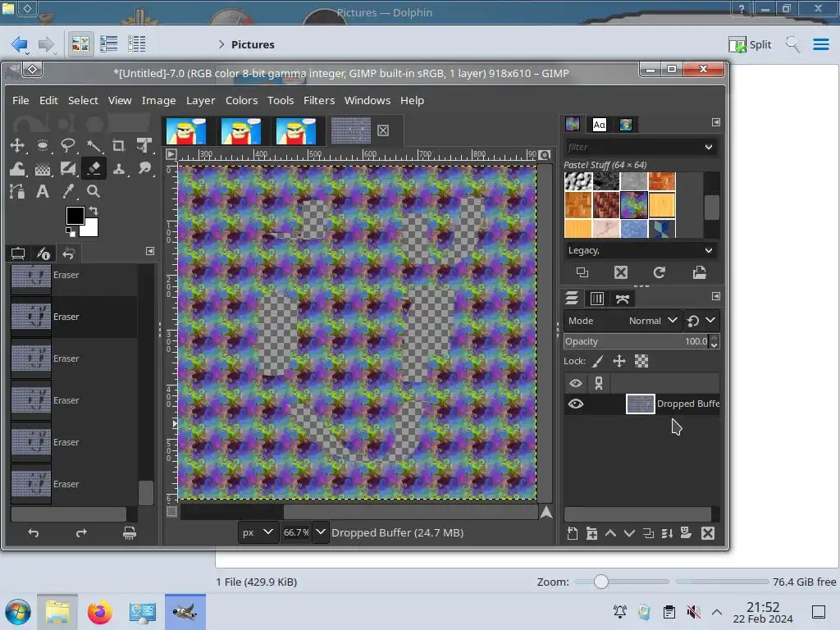Select the Paths tool
This screenshot has width=840, height=630.
point(17,191)
